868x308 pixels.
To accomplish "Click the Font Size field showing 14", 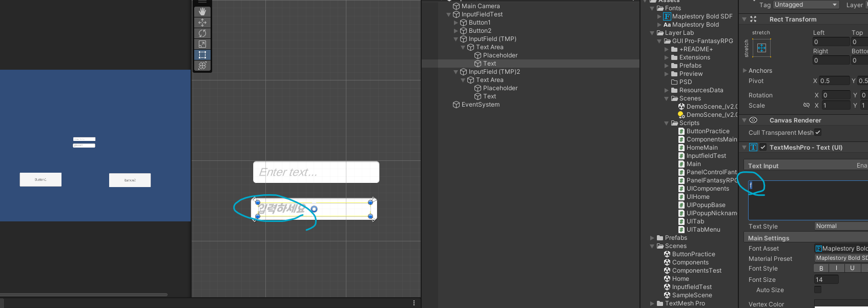I will pyautogui.click(x=826, y=279).
